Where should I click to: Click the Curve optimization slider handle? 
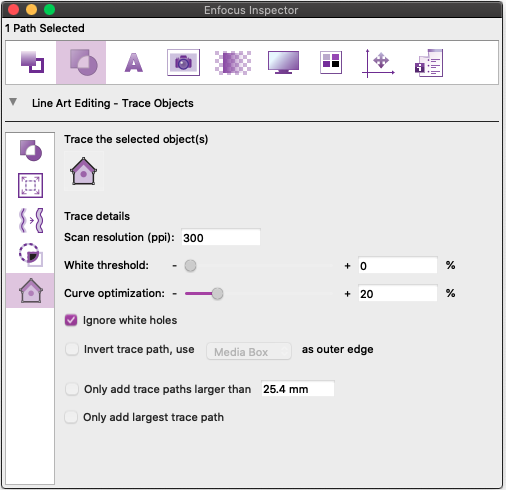coord(217,294)
